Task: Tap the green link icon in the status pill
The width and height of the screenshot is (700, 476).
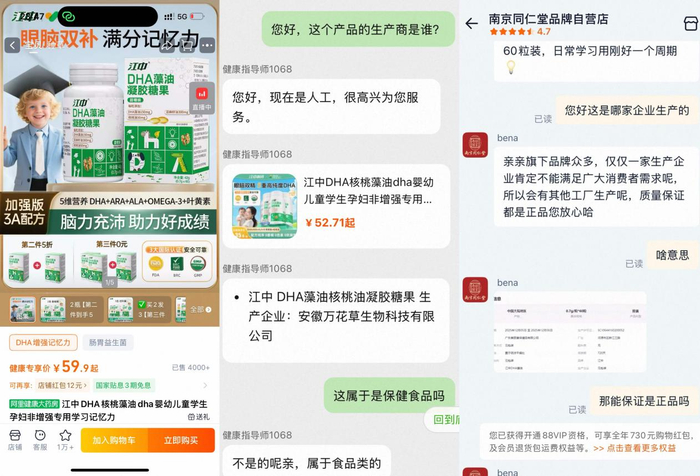Action: 68,17
